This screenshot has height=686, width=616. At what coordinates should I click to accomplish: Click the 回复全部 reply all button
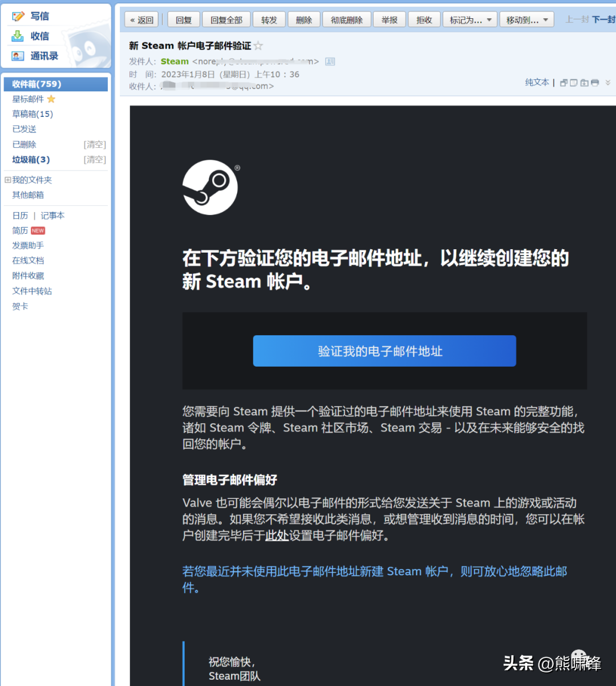point(226,20)
